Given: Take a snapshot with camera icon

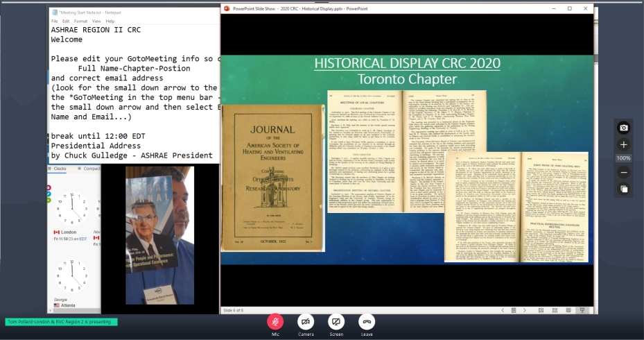Looking at the screenshot, I should pyautogui.click(x=623, y=128).
